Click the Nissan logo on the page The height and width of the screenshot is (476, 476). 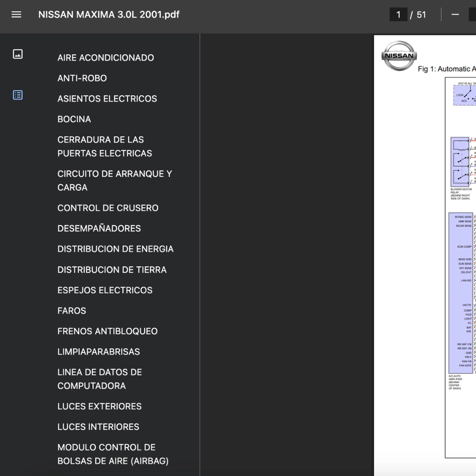pyautogui.click(x=399, y=56)
